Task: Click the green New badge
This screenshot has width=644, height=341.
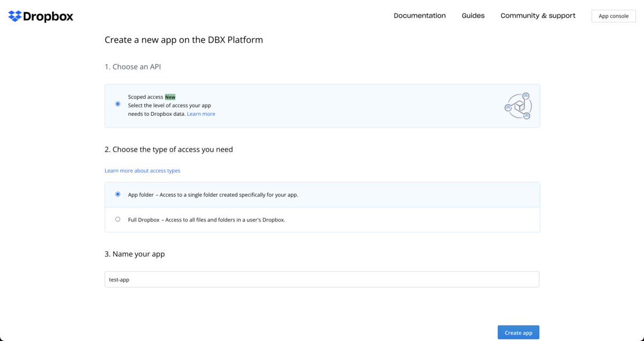Action: tap(170, 97)
